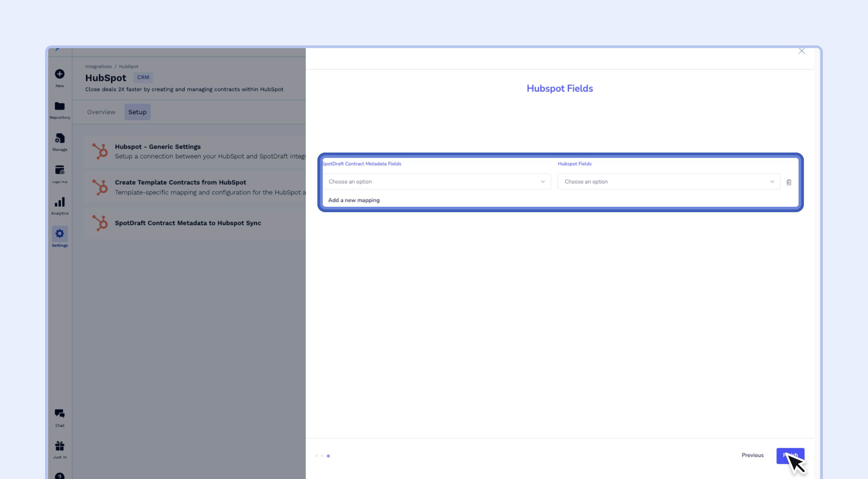The width and height of the screenshot is (868, 479).
Task: Go to Legal Hub in sidebar
Action: 60,170
